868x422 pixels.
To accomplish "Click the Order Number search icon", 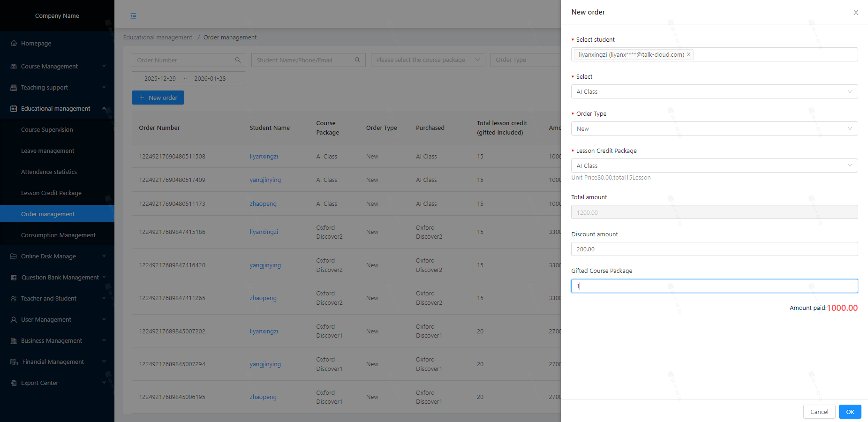I will pos(238,60).
